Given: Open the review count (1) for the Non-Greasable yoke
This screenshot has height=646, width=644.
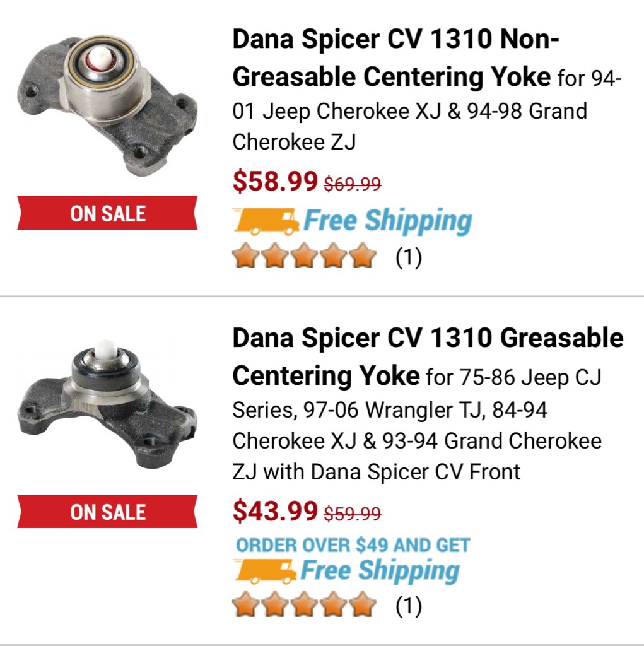Looking at the screenshot, I should click(408, 258).
